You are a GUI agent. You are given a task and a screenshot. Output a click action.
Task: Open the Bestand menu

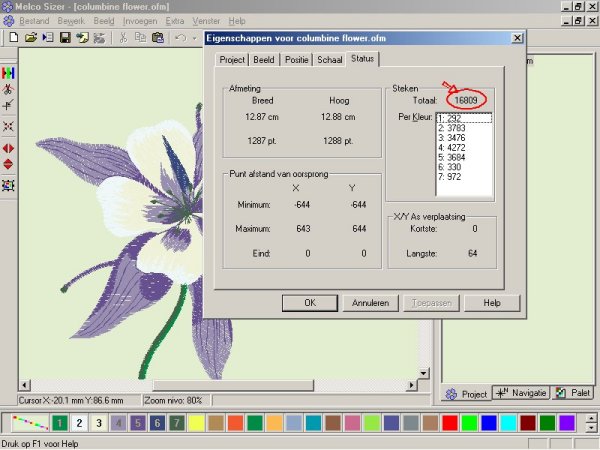(34, 21)
